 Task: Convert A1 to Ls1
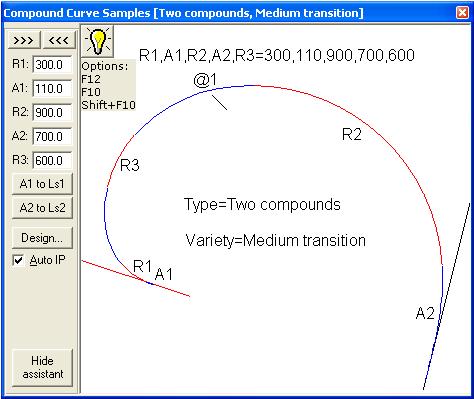[42, 184]
